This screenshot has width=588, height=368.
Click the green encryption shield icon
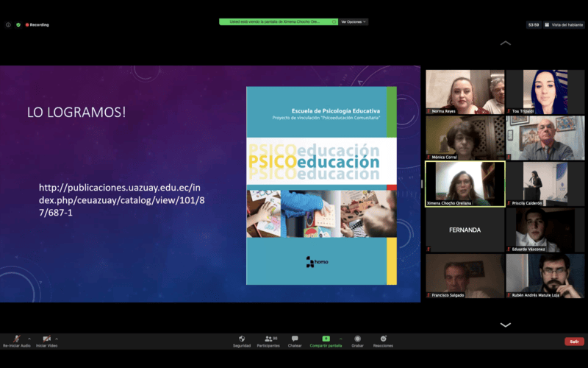[18, 25]
